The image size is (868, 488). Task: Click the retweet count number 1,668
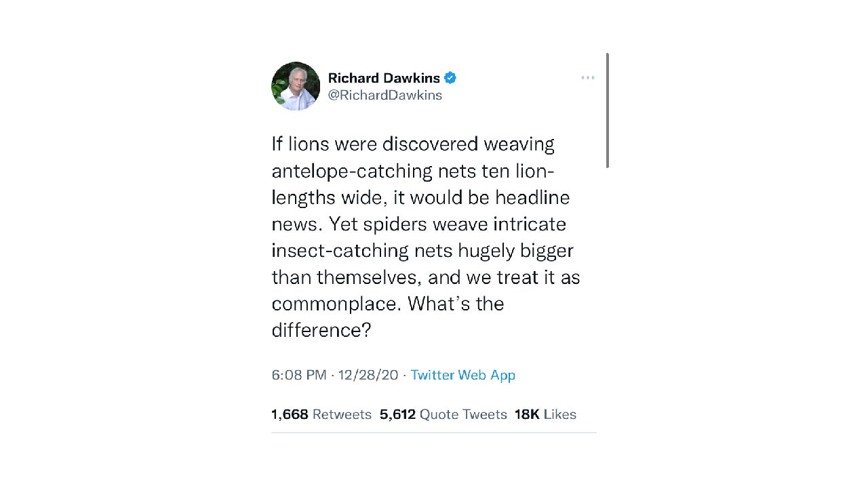[x=290, y=414]
